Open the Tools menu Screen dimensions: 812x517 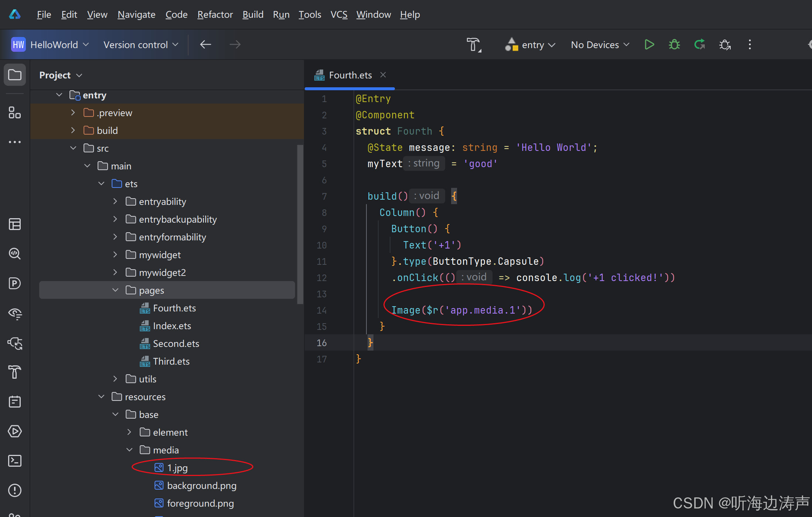pos(310,14)
